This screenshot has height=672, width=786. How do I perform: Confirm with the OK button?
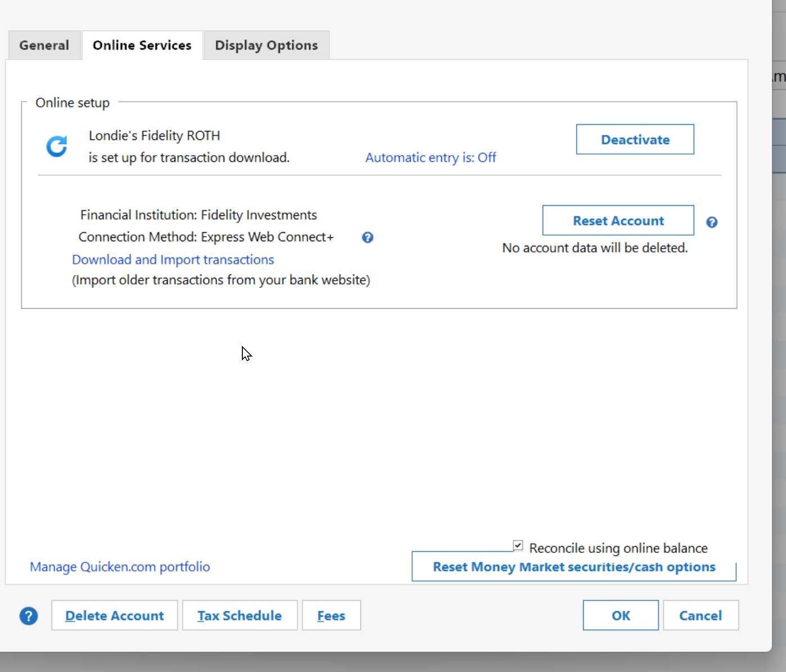(x=621, y=615)
